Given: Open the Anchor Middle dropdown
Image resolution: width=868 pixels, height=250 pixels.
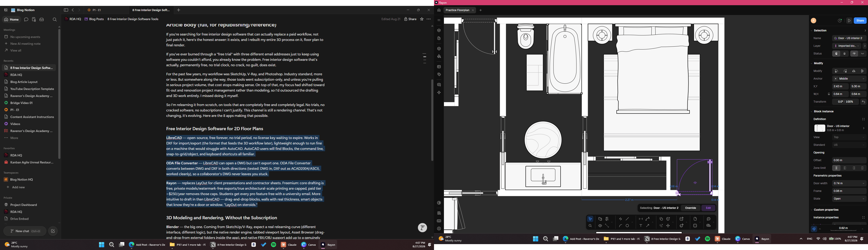Looking at the screenshot, I should click(849, 79).
